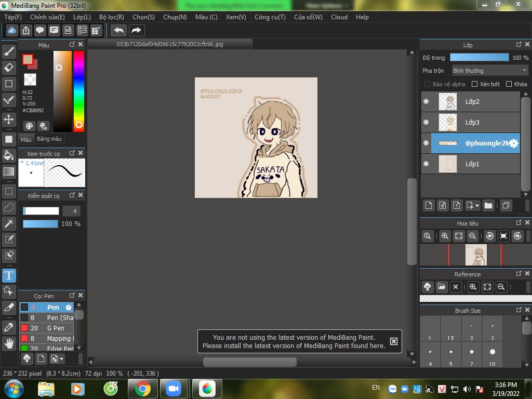Hide the @phuongle2k9 text layer
The width and height of the screenshot is (532, 399).
click(426, 143)
